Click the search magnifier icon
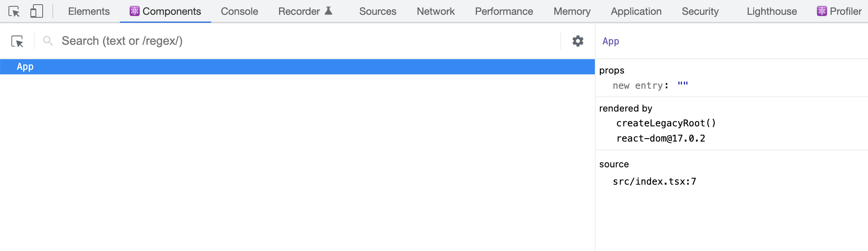 pyautogui.click(x=47, y=41)
